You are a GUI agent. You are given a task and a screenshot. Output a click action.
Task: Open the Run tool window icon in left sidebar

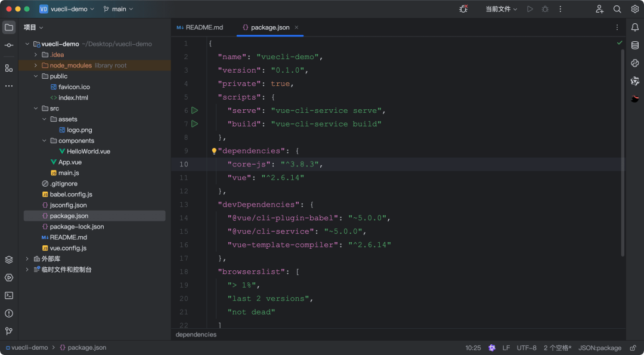tap(9, 278)
